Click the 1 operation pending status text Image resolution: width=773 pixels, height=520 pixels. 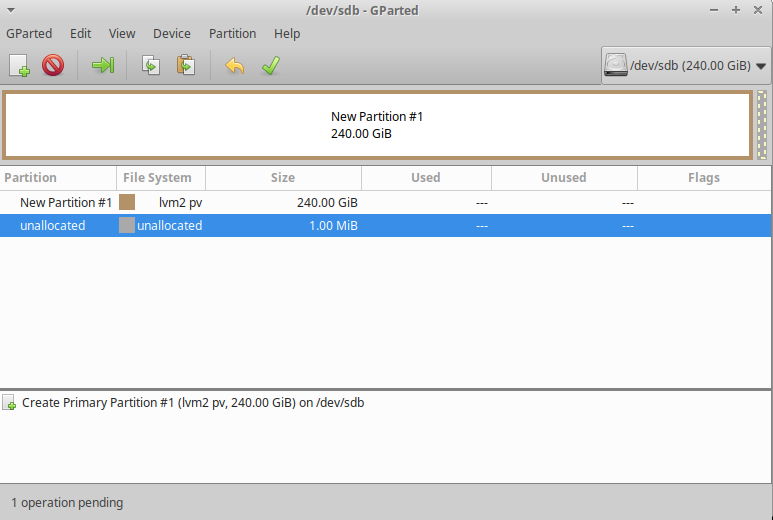[67, 503]
